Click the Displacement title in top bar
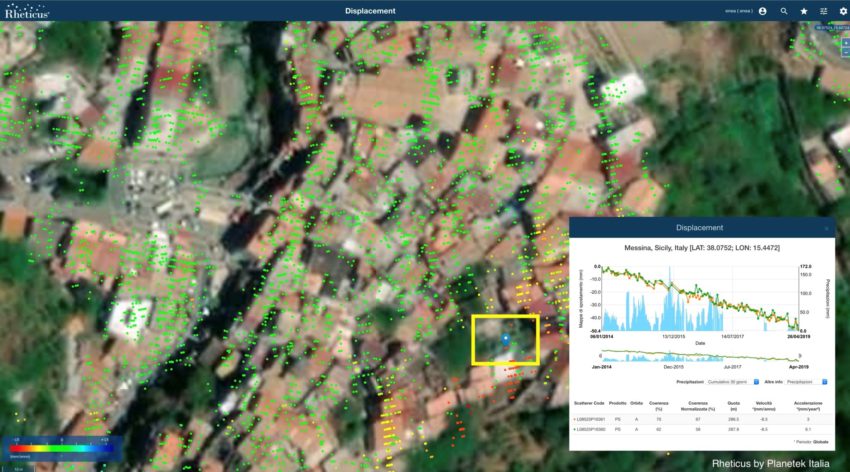The height and width of the screenshot is (472, 850). 370,11
